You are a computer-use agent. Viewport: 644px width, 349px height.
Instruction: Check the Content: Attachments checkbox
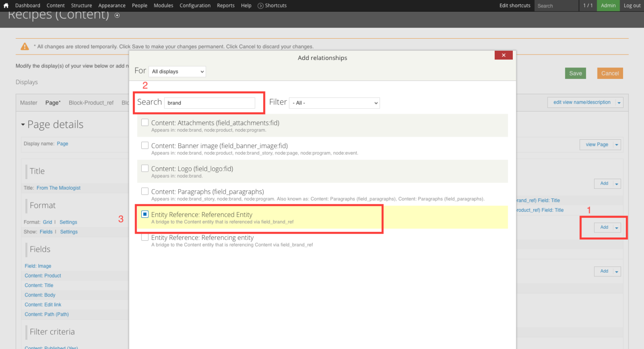[x=145, y=122]
